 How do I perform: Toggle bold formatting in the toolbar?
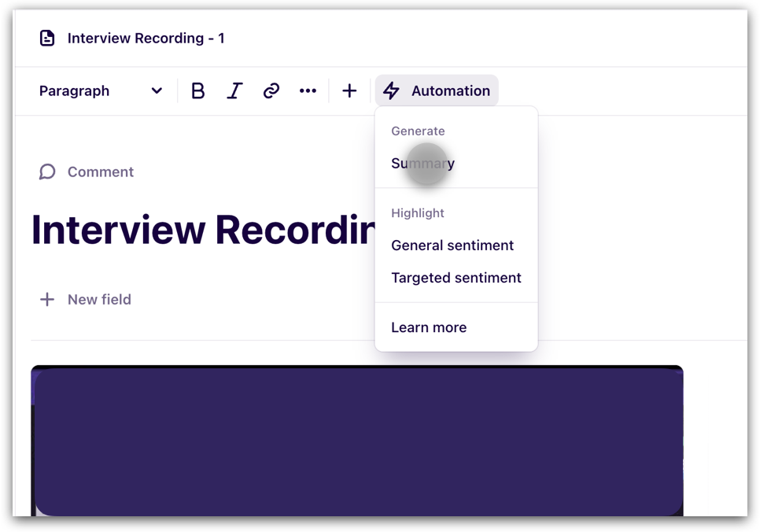tap(197, 91)
